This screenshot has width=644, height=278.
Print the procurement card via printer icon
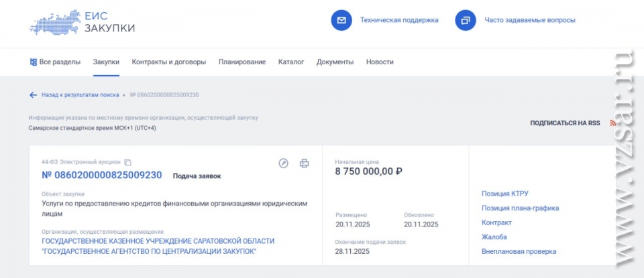pos(304,163)
